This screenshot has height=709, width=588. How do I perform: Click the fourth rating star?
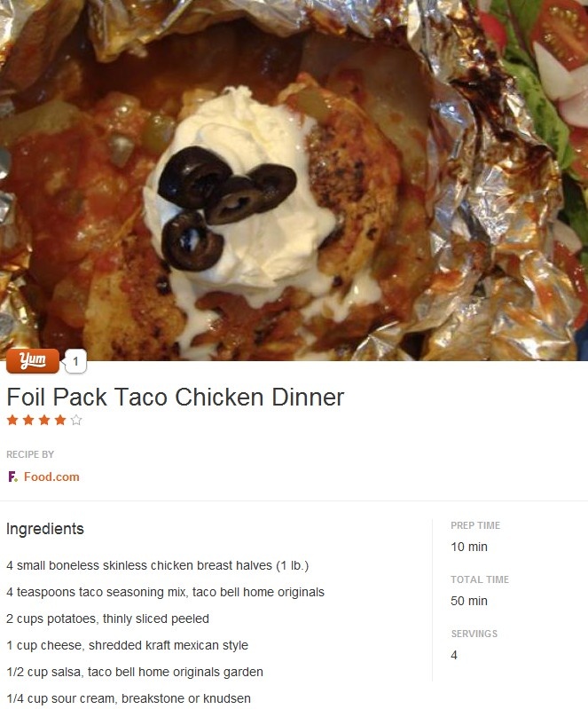click(x=60, y=421)
